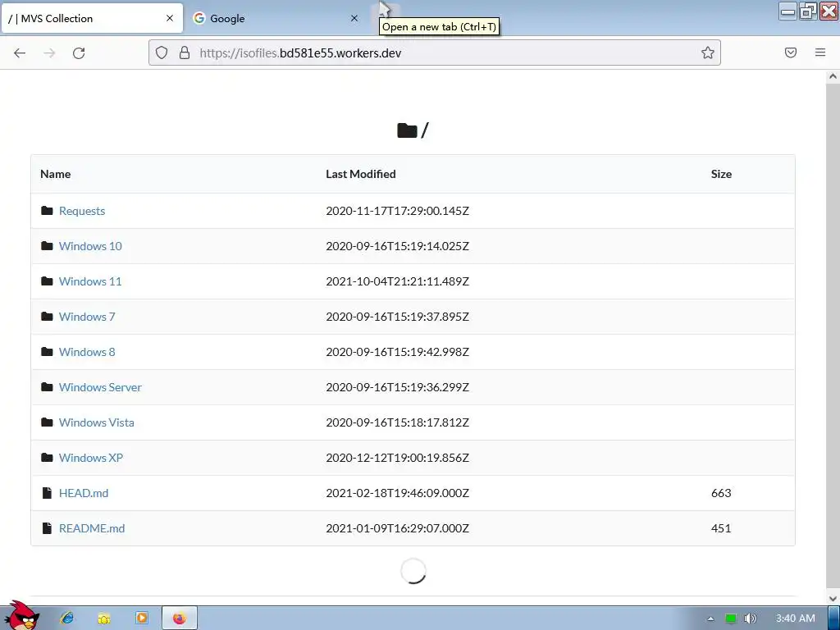Click the folder icon beside Windows 10
The height and width of the screenshot is (630, 840).
pyautogui.click(x=47, y=246)
